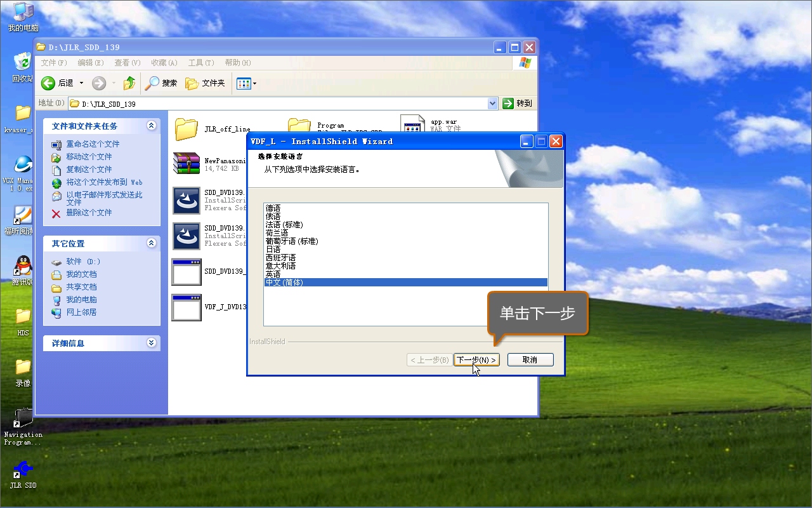The height and width of the screenshot is (508, 812).
Task: Expand the 详细信息 panel
Action: coord(152,343)
